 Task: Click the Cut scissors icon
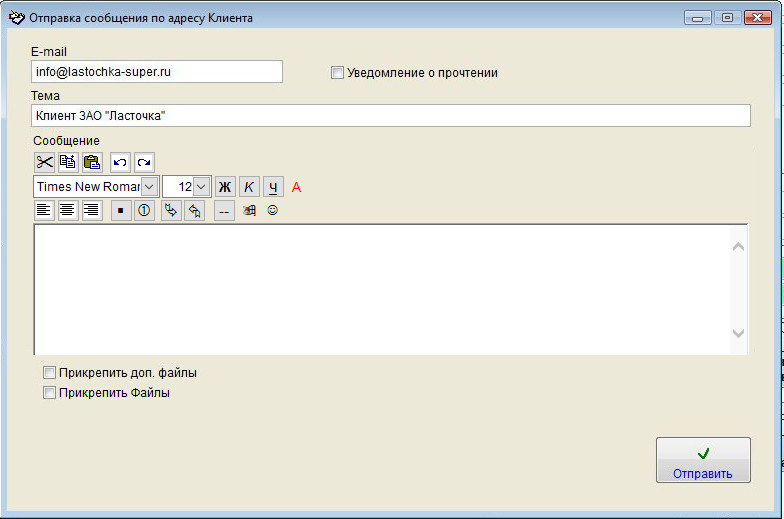[x=44, y=162]
